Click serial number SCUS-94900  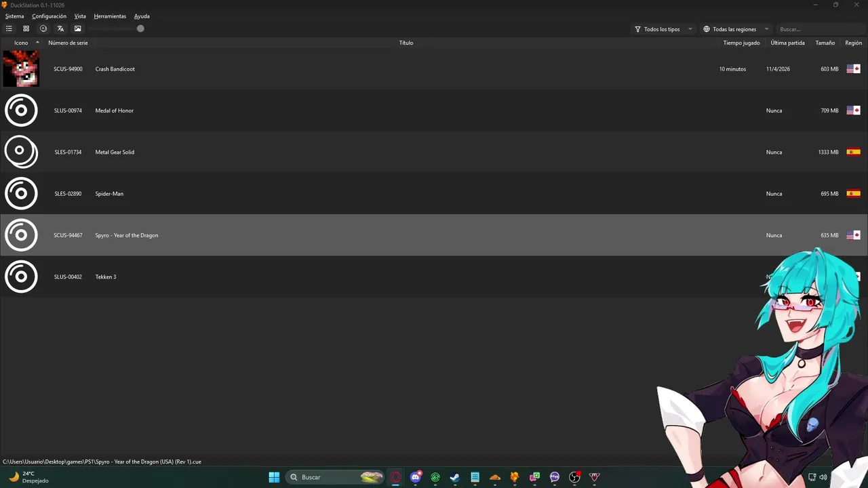tap(68, 69)
